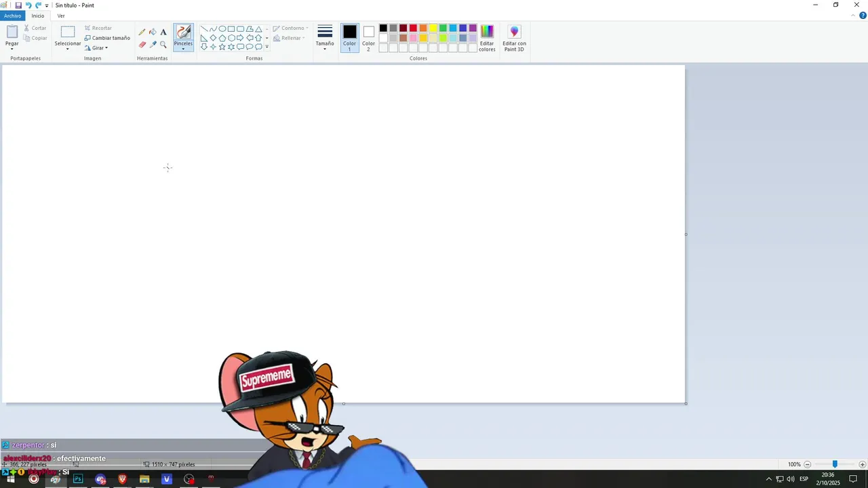Click the Copiar button
This screenshot has height=488, width=868.
[x=35, y=38]
